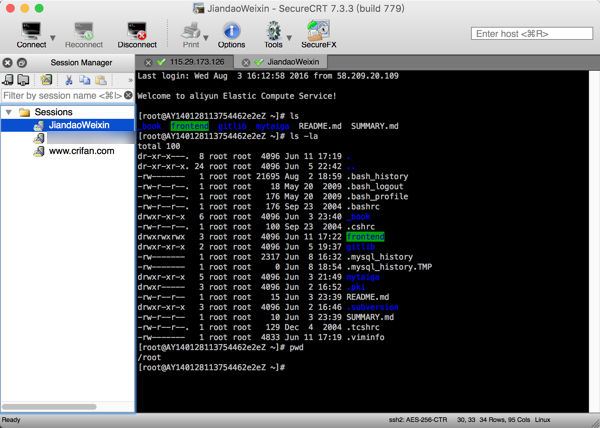Screen dimensions: 600x428
Task: Click the Paste icon in Session Manager
Action: (x=101, y=80)
